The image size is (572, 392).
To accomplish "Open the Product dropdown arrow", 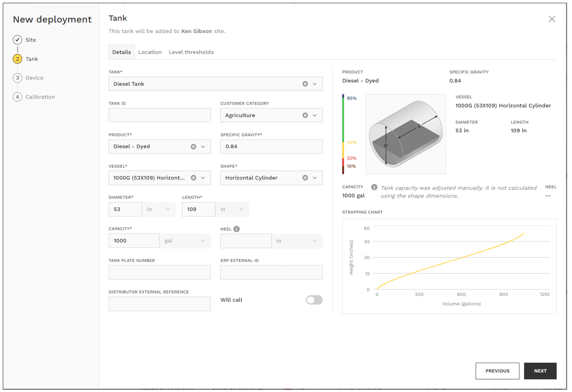I will [203, 146].
